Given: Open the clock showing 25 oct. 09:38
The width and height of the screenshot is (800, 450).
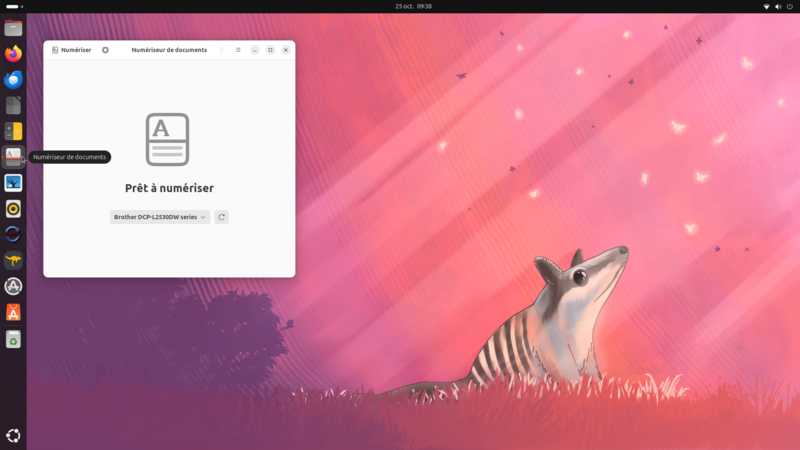Looking at the screenshot, I should tap(413, 6).
